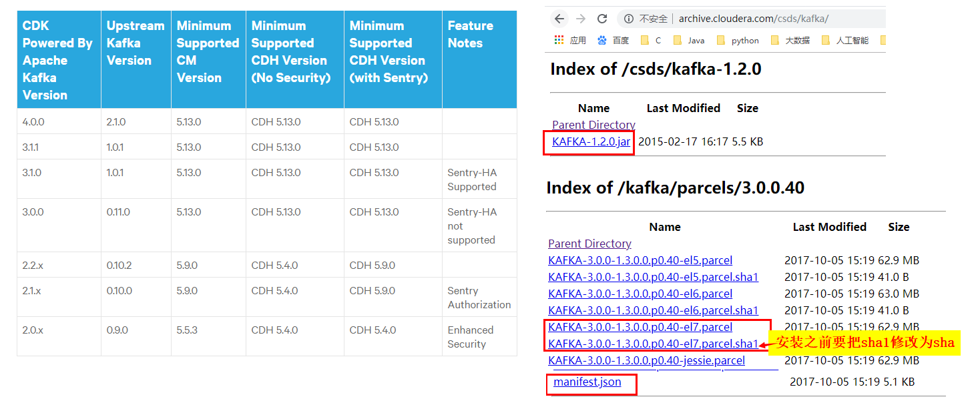
Task: Click the not-secure info icon
Action: point(629,19)
